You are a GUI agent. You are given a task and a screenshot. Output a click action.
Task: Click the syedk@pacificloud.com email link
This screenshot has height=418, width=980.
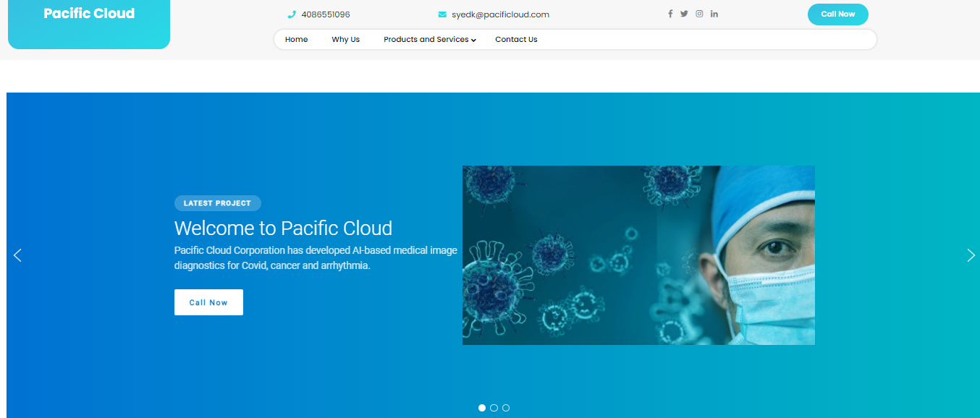pyautogui.click(x=500, y=14)
